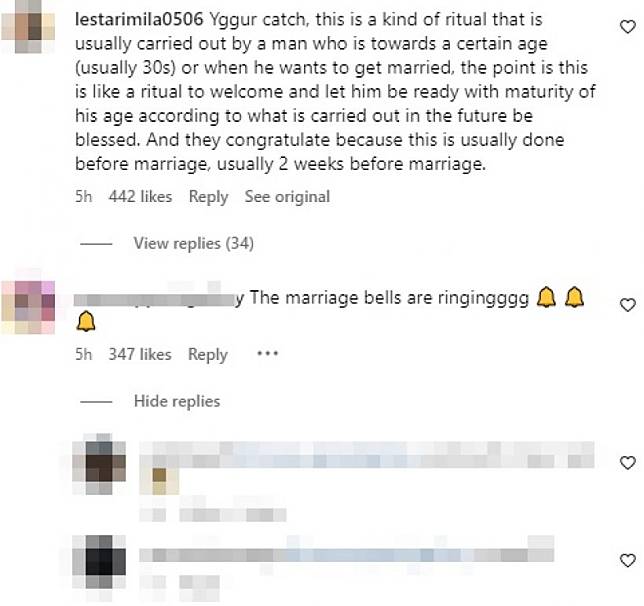
Task: Collapse thread with Hide replies
Action: coord(177,401)
